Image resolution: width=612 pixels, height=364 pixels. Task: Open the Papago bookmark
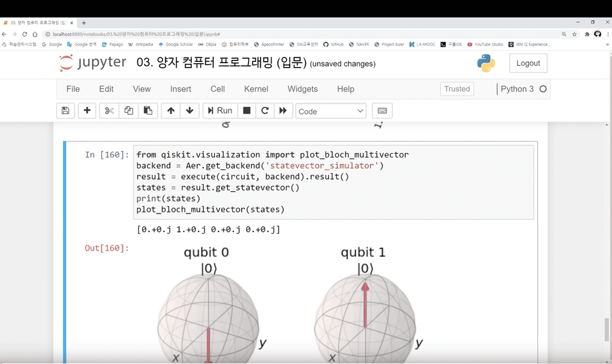[x=112, y=45]
